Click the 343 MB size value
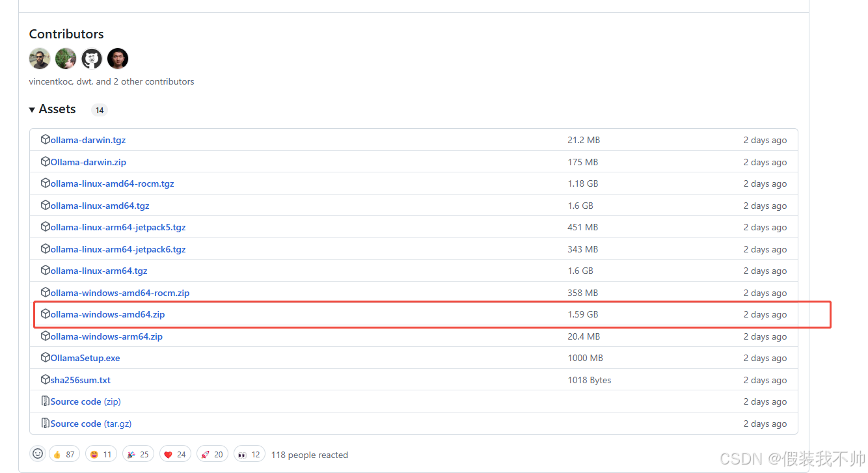The height and width of the screenshot is (473, 868). [x=583, y=249]
